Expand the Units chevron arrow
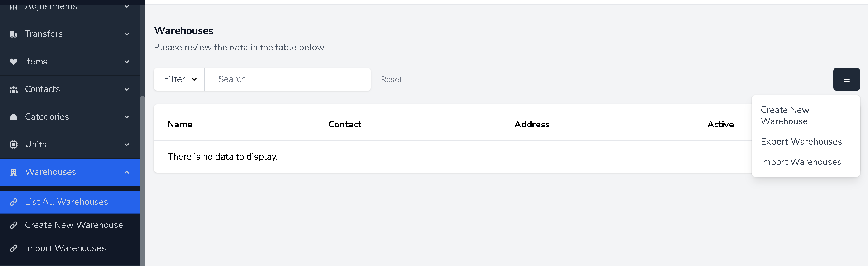This screenshot has width=868, height=266. (x=127, y=145)
